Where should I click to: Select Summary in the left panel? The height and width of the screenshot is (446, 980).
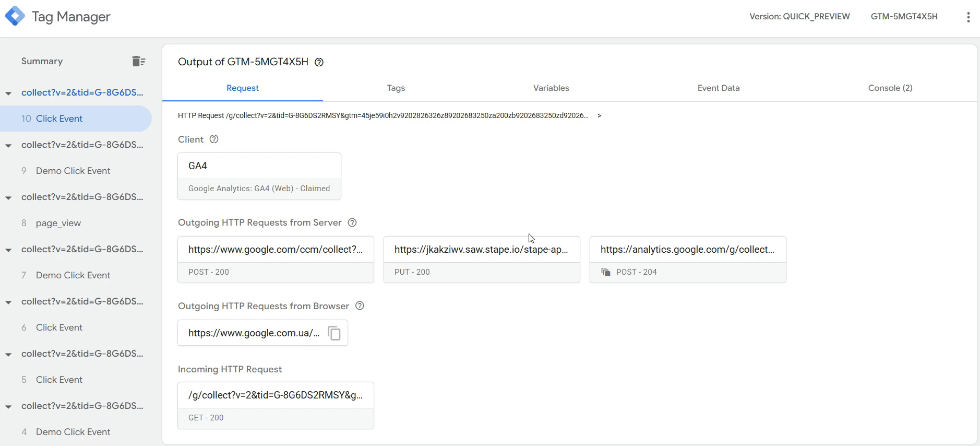[42, 61]
